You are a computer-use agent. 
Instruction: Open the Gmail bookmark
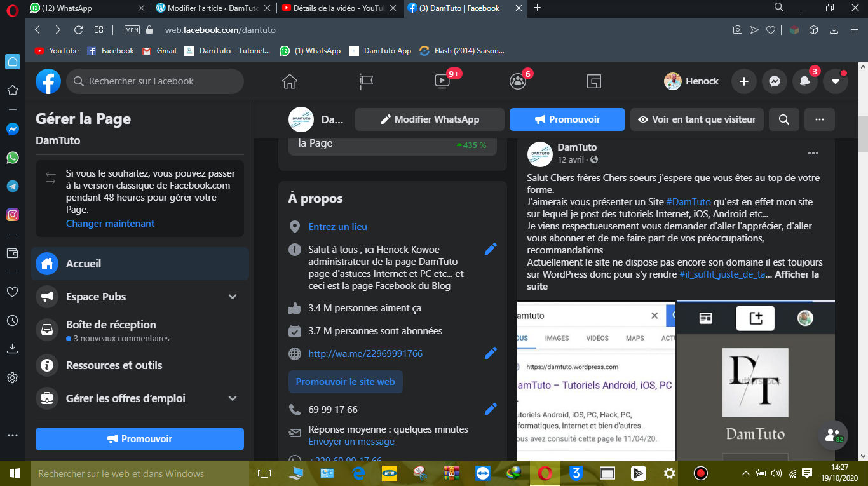tap(159, 51)
